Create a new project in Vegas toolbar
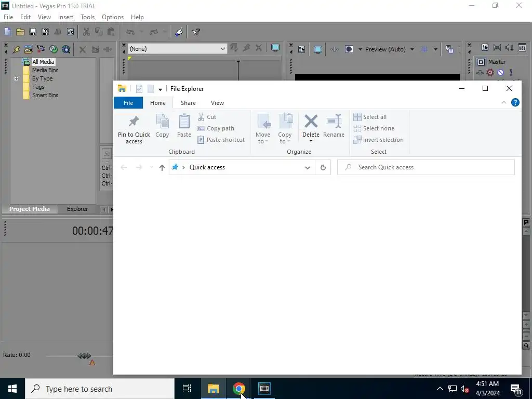 click(x=7, y=32)
